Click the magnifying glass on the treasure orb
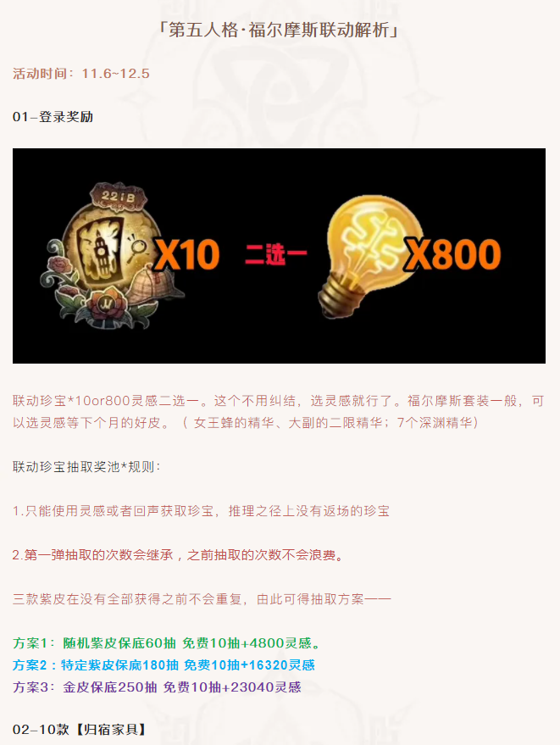 coord(137,247)
